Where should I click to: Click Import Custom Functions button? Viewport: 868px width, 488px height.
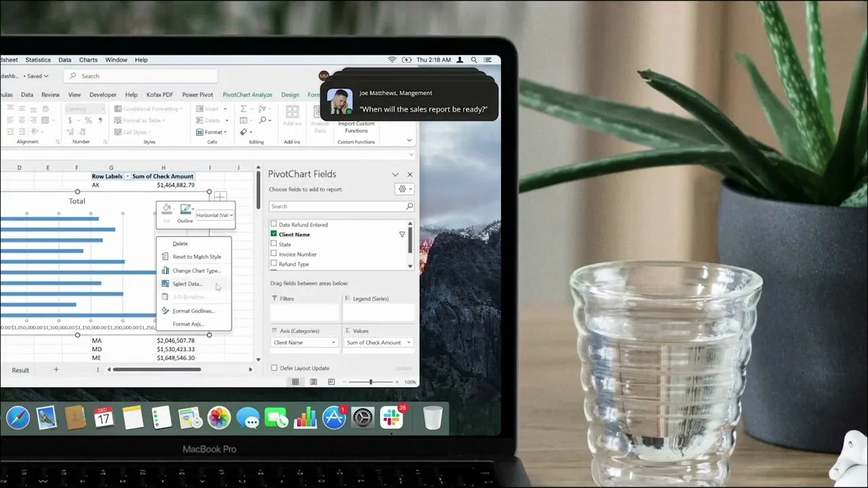tap(356, 127)
